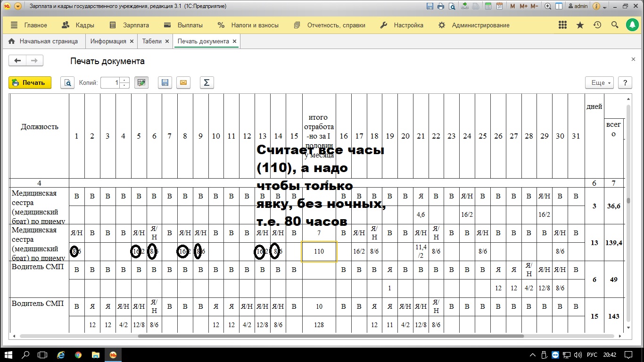Click the yellow Печать button
644x362 pixels.
pos(30,82)
